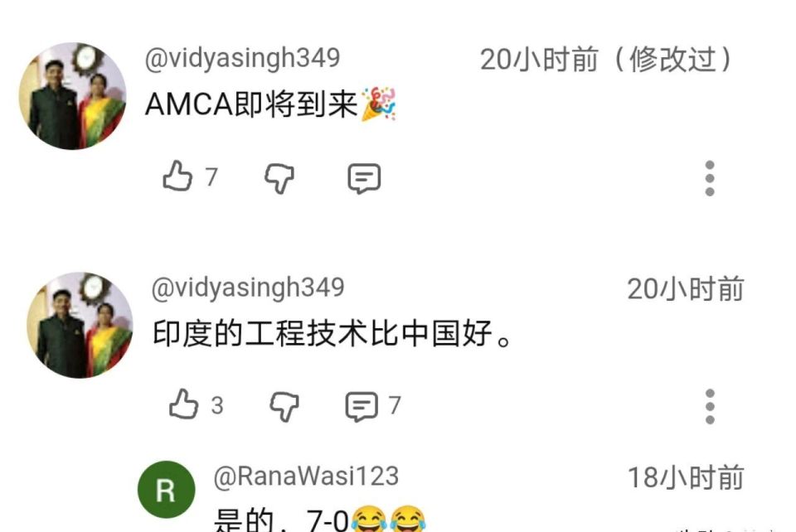Viewport: 796px width, 532px height.
Task: Dislike the AMCA即将到来 comment
Action: pos(279,178)
